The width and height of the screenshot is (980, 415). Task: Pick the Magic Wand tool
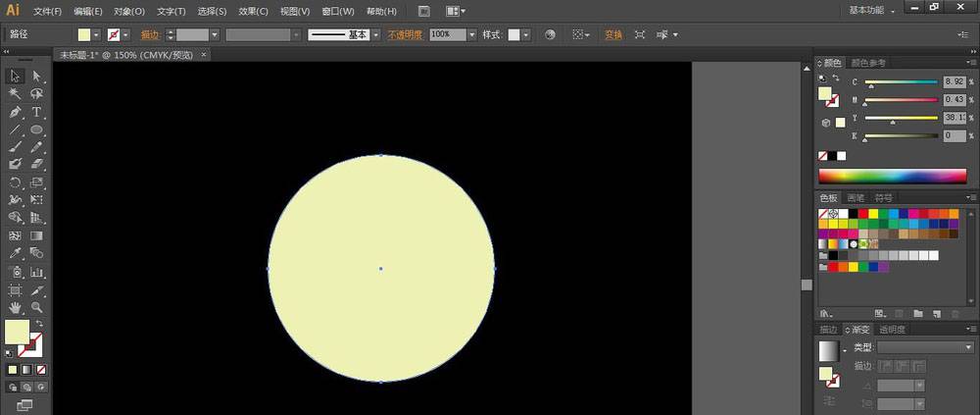(16, 94)
